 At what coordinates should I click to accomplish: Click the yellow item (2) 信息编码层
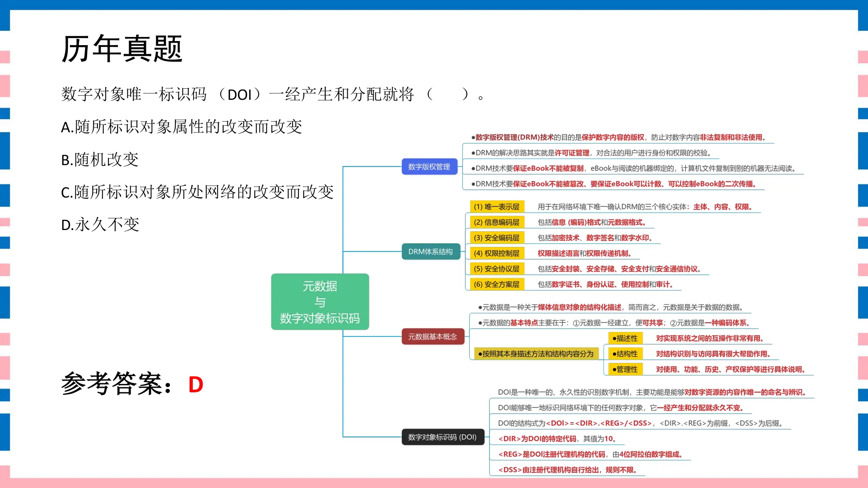(x=497, y=222)
